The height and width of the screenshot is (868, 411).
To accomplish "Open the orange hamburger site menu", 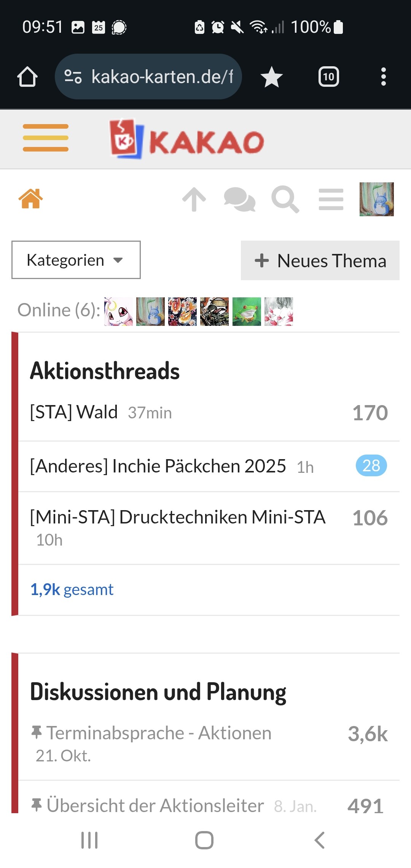I will [46, 138].
